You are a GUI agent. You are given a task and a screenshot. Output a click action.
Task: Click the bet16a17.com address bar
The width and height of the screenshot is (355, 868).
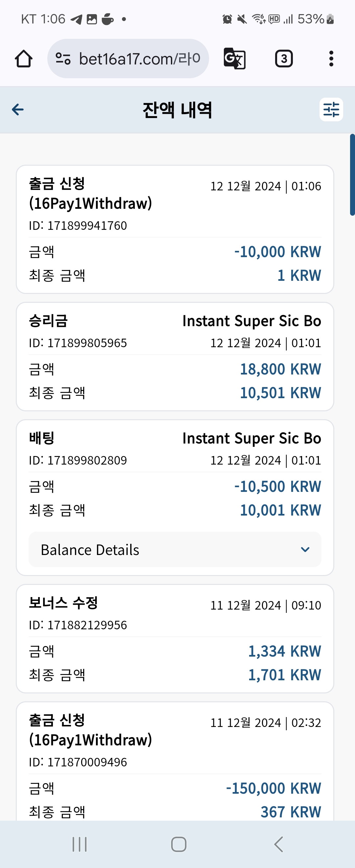tap(128, 59)
